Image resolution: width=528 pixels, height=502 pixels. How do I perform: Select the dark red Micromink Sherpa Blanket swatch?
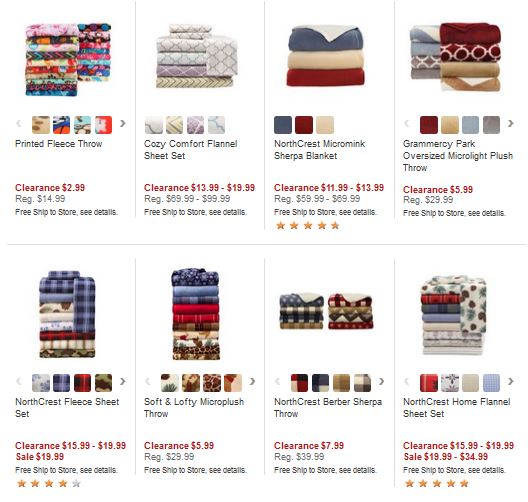coord(304,125)
